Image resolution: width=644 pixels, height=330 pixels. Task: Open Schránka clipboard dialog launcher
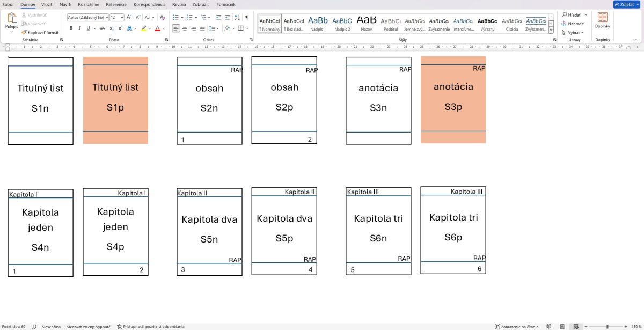(x=61, y=40)
